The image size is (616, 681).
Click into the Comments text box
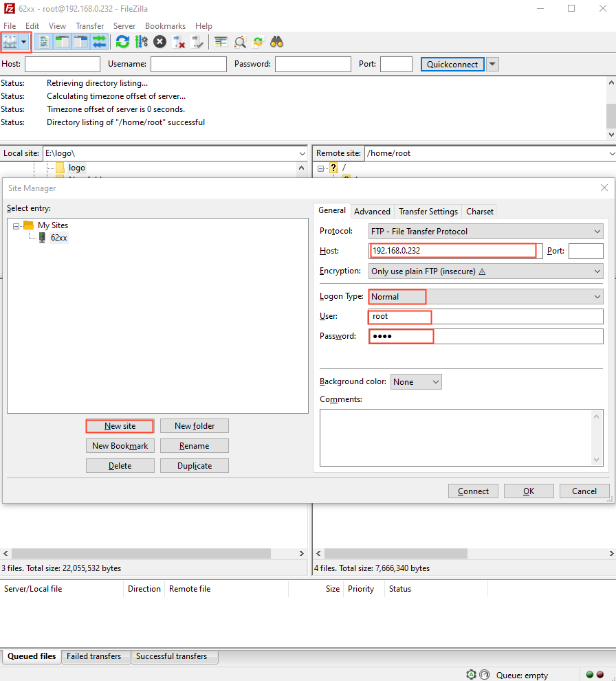(455, 437)
